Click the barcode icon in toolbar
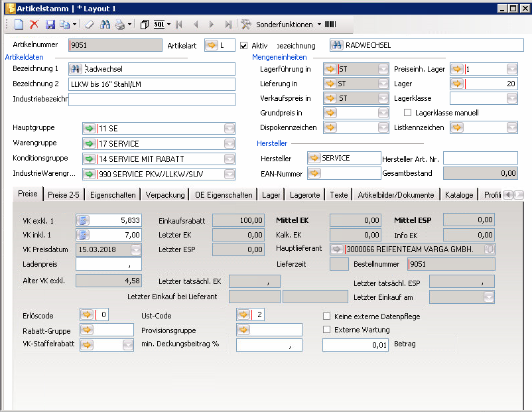532x412 pixels. pyautogui.click(x=330, y=25)
